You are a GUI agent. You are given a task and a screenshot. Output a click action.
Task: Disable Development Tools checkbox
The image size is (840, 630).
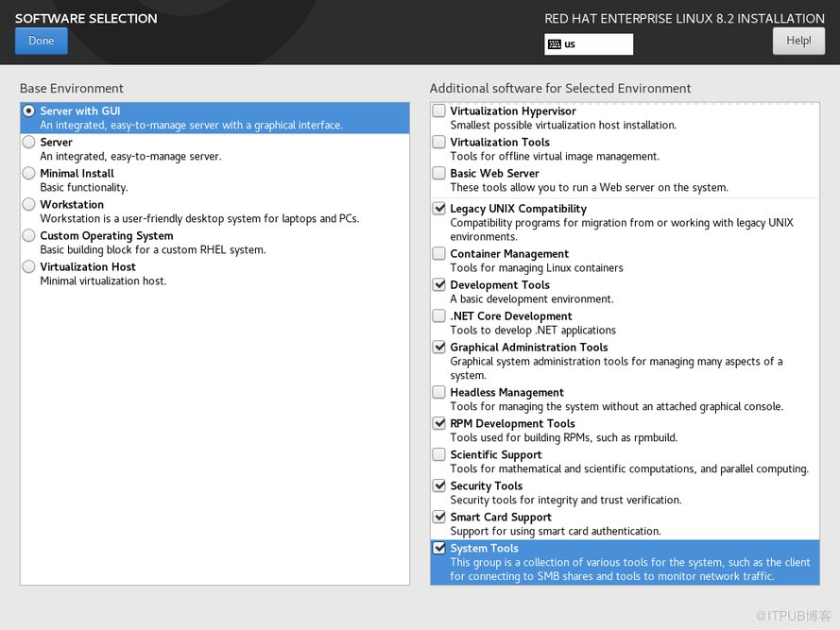pos(439,285)
